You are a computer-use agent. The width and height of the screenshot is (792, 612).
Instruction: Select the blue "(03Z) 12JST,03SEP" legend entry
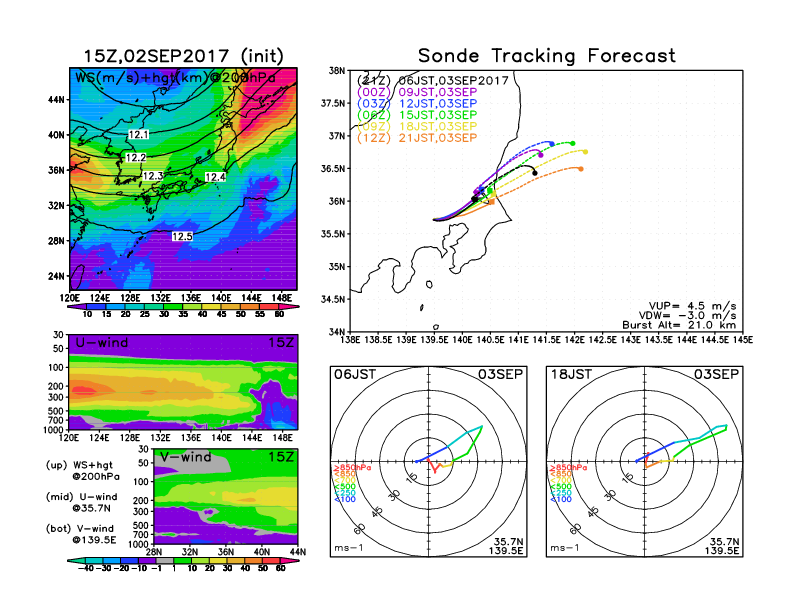pyautogui.click(x=417, y=104)
